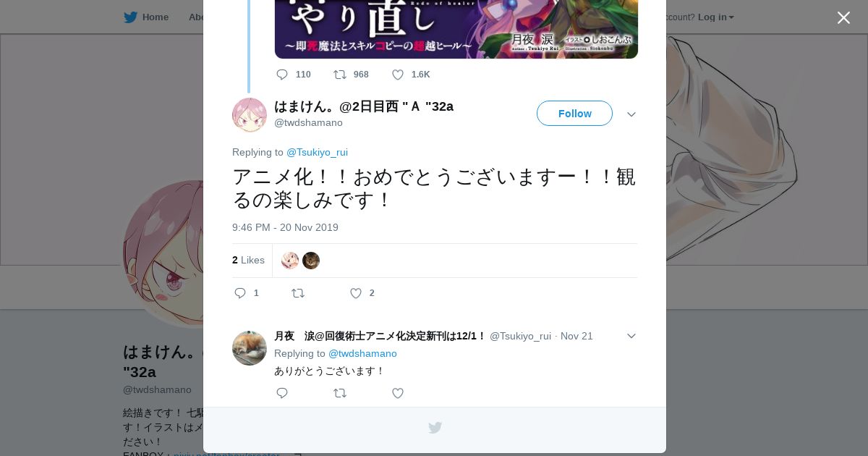868x456 pixels.
Task: Open はまけん's pink-haired avatar in tweet header
Action: click(250, 115)
